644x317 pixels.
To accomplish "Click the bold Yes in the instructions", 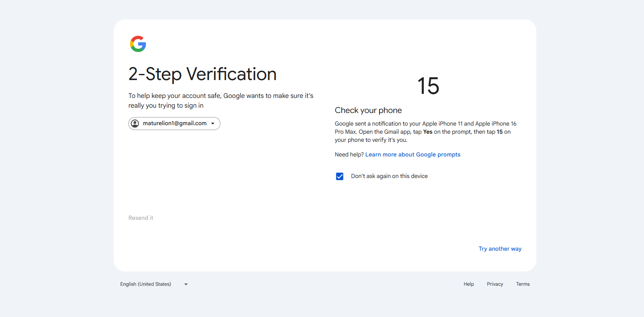I will (x=427, y=132).
